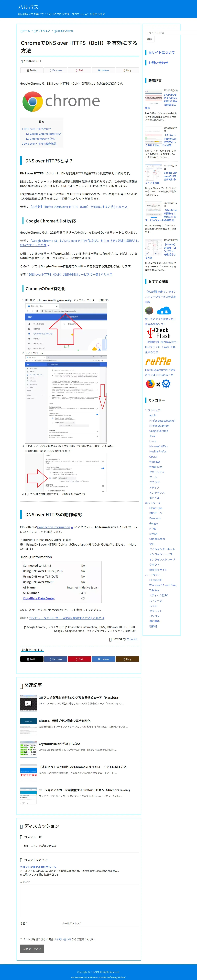The height and width of the screenshot is (980, 197).
Task: Click the ruffle logo image in the sidebar
Action: point(158,361)
